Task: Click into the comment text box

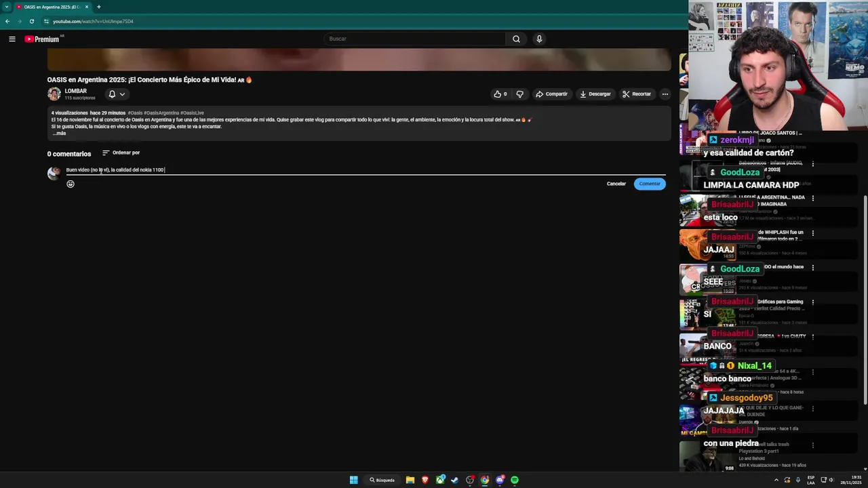Action: tap(366, 170)
